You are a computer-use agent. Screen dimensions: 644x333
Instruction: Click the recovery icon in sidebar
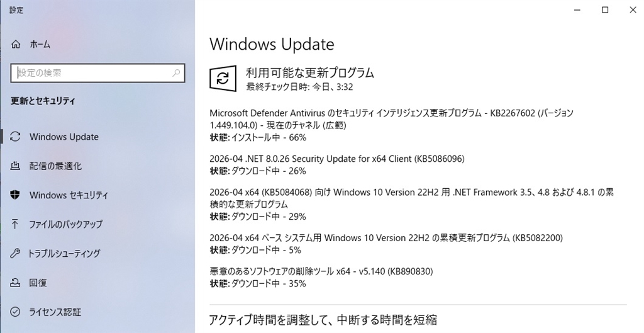pyautogui.click(x=16, y=283)
